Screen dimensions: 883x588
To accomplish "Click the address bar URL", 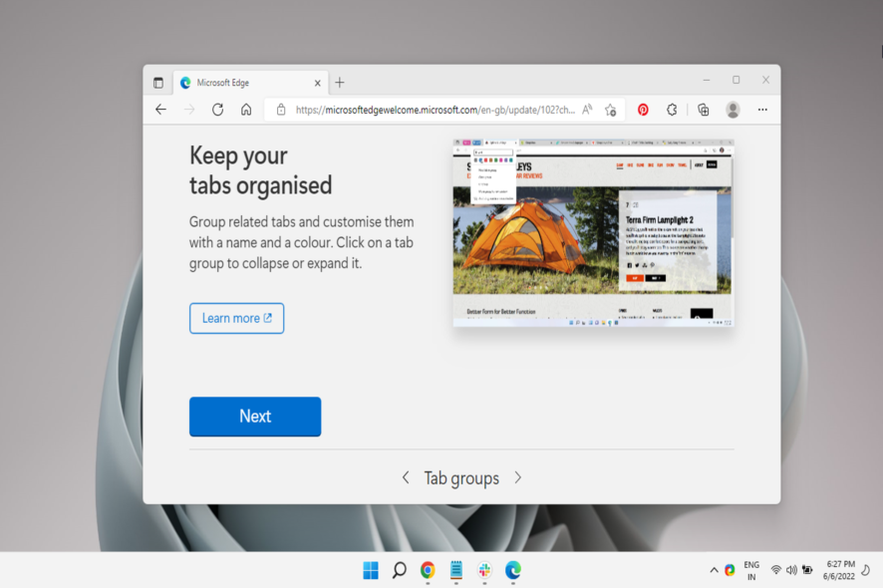I will pos(435,110).
